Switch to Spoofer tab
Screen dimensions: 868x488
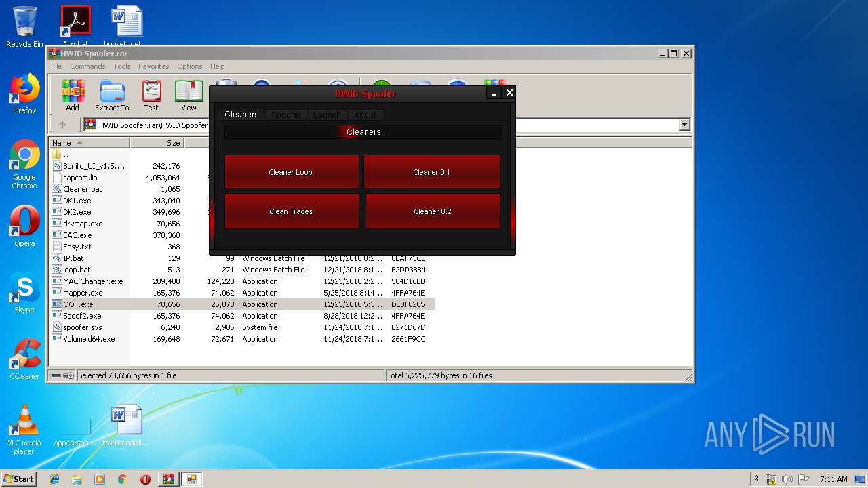coord(286,115)
